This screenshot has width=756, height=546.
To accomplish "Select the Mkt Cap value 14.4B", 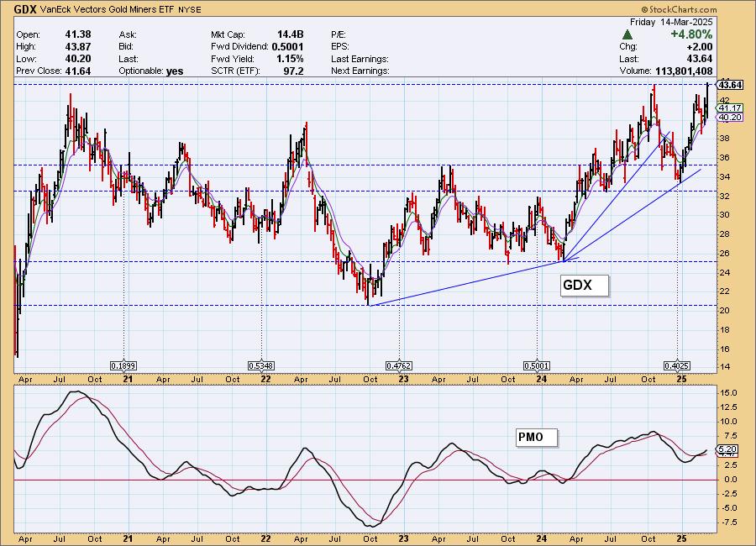I will pyautogui.click(x=291, y=34).
